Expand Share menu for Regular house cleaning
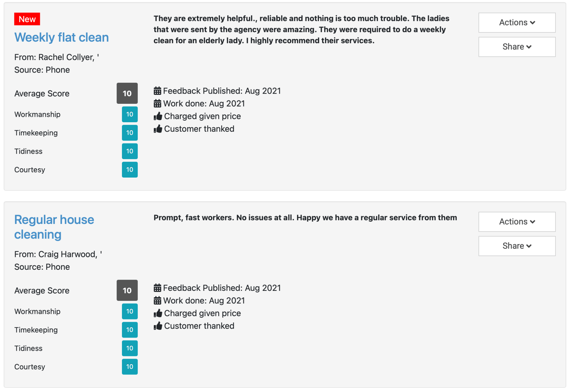The height and width of the screenshot is (392, 571). 517,246
